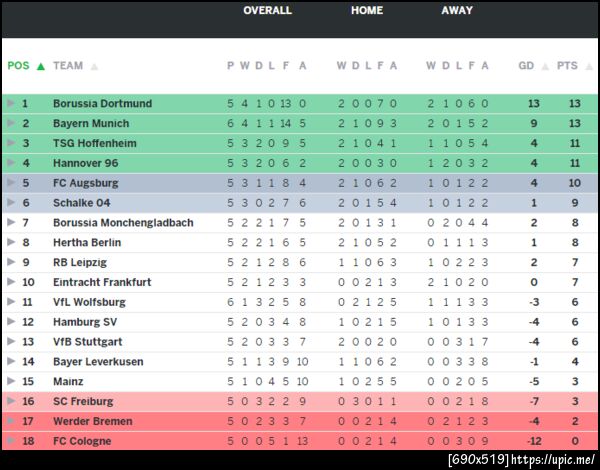Viewport: 600px width, 470px height.
Task: Click the sort arrow next to GD
Action: pyautogui.click(x=545, y=66)
